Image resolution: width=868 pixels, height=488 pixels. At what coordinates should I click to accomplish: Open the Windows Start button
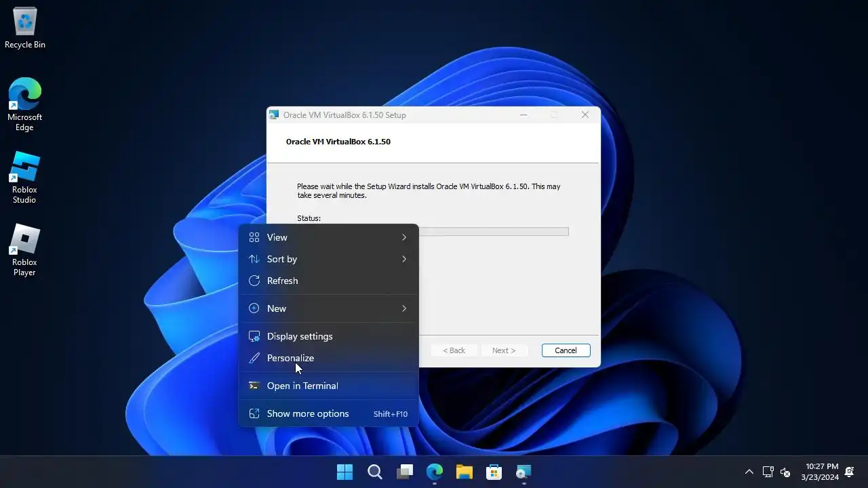[x=344, y=472]
